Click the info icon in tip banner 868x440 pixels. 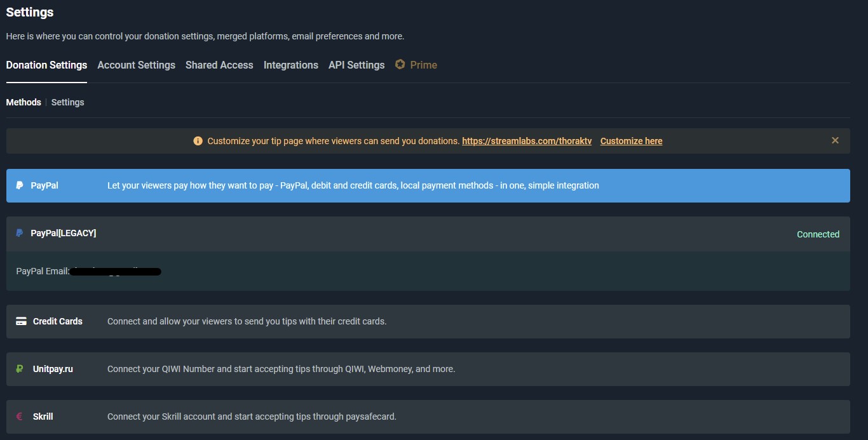pyautogui.click(x=198, y=141)
